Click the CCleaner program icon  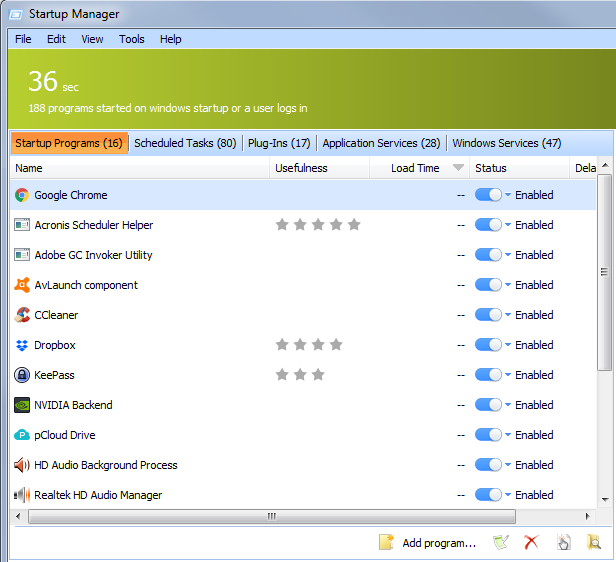tap(22, 315)
